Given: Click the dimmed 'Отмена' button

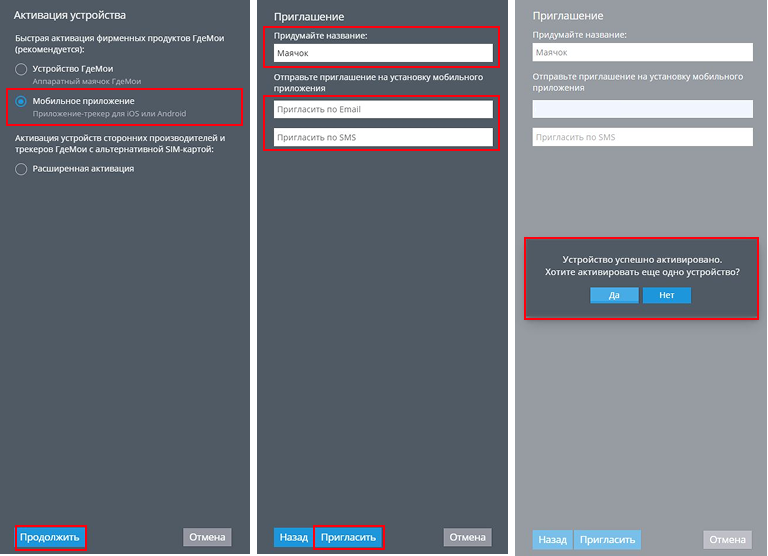Looking at the screenshot, I should [x=727, y=539].
